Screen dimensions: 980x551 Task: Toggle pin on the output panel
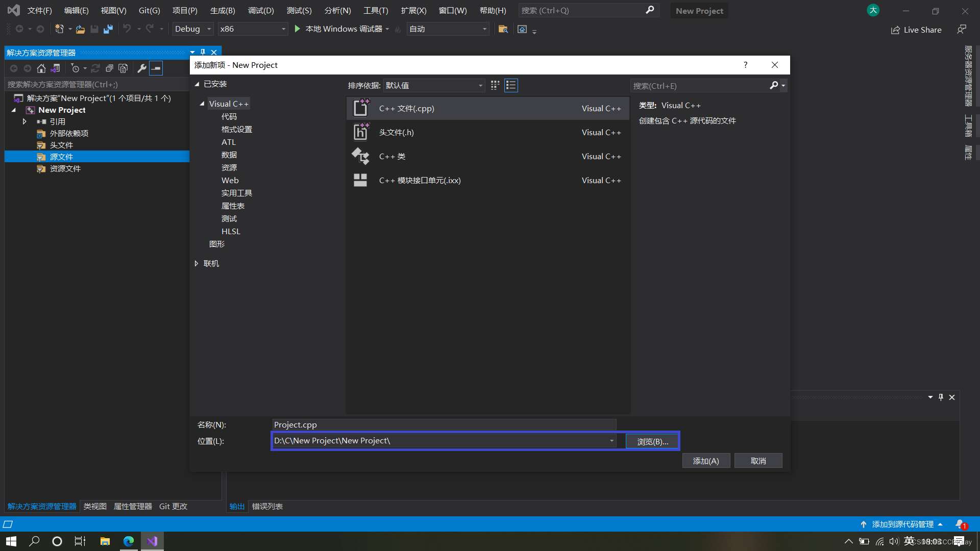[x=941, y=397]
